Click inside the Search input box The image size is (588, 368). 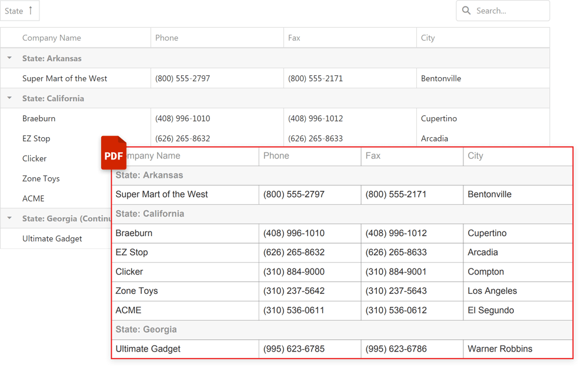click(506, 11)
